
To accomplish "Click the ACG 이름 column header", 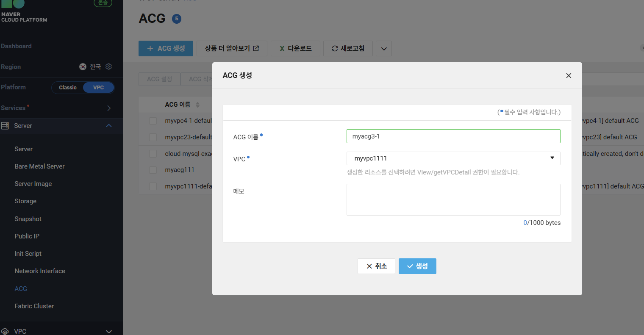I will (178, 105).
